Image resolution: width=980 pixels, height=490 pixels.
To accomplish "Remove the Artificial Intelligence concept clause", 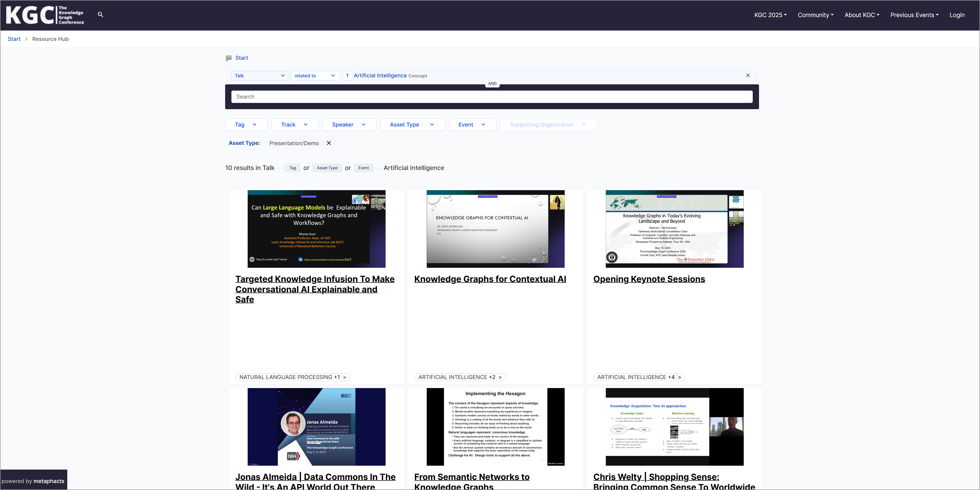I will [748, 75].
